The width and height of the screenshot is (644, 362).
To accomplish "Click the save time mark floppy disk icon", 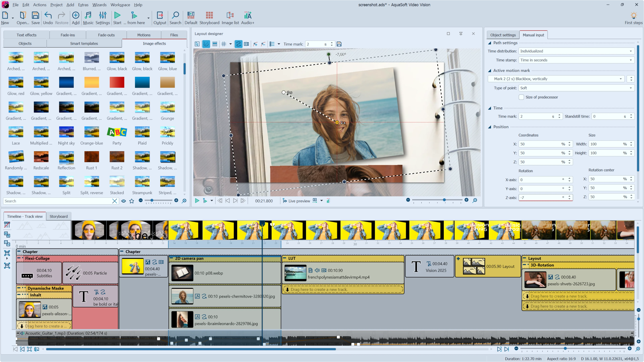I will click(339, 44).
